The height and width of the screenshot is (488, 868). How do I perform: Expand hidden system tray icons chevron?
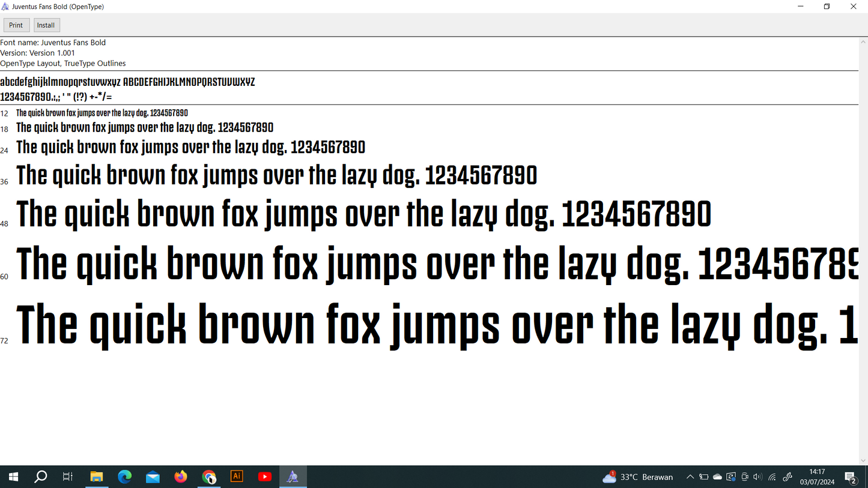[x=690, y=477]
